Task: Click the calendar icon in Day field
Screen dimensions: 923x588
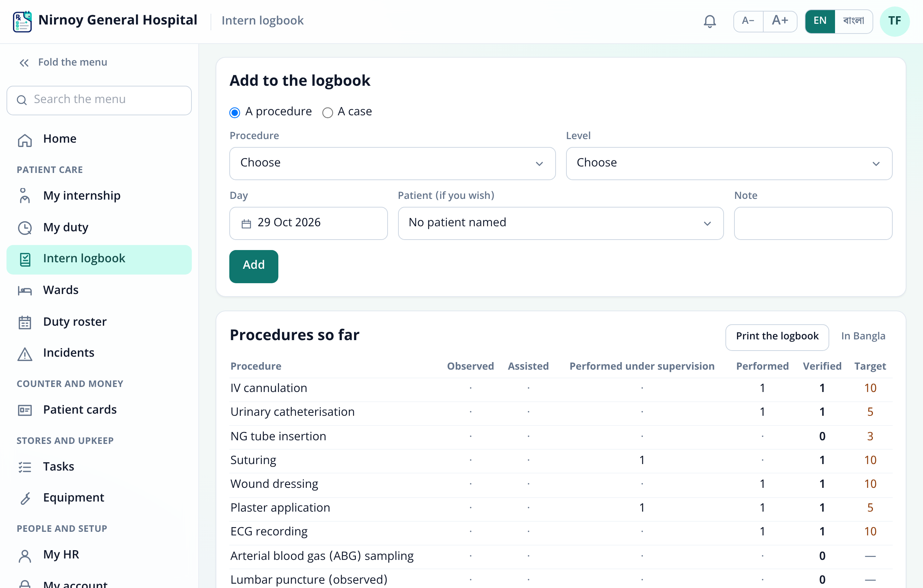Action: click(246, 224)
